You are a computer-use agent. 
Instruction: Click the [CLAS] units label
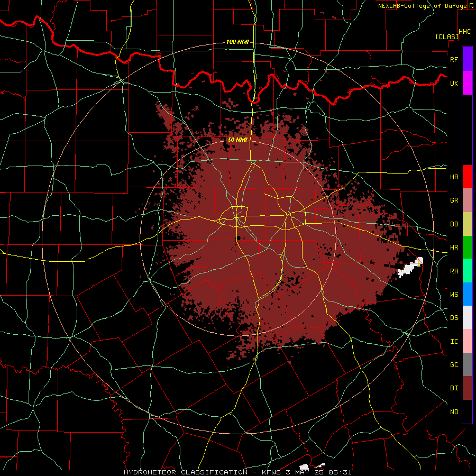point(447,37)
